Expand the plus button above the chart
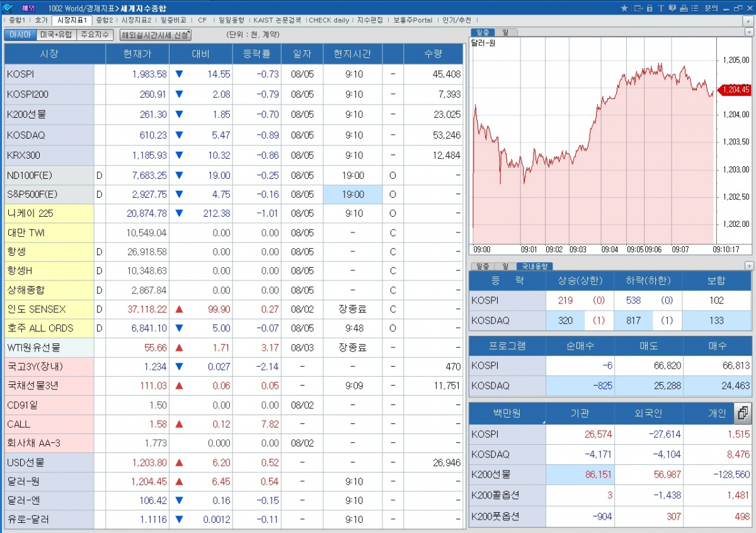Image resolution: width=756 pixels, height=533 pixels. tap(749, 32)
